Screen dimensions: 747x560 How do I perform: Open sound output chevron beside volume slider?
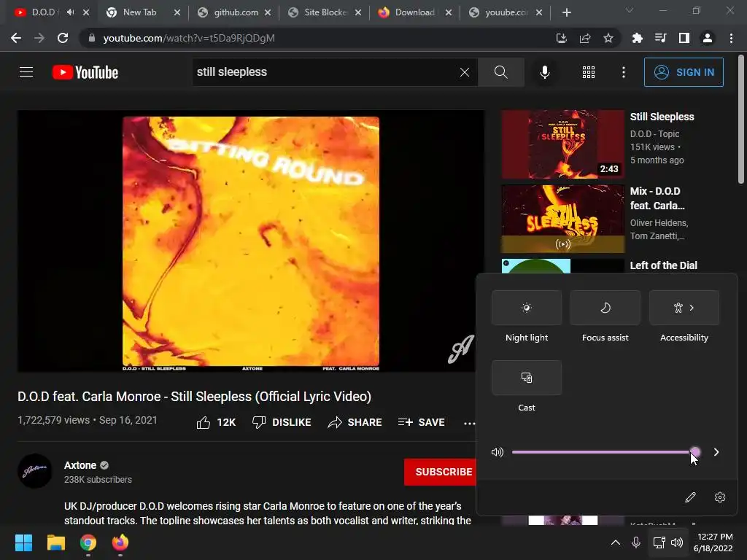pyautogui.click(x=716, y=452)
